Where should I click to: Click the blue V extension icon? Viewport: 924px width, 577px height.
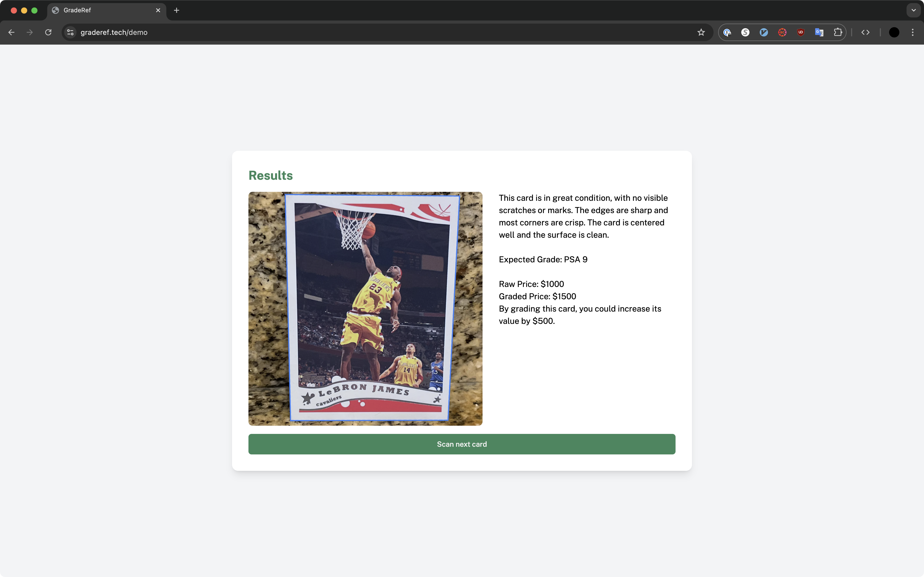pos(764,32)
